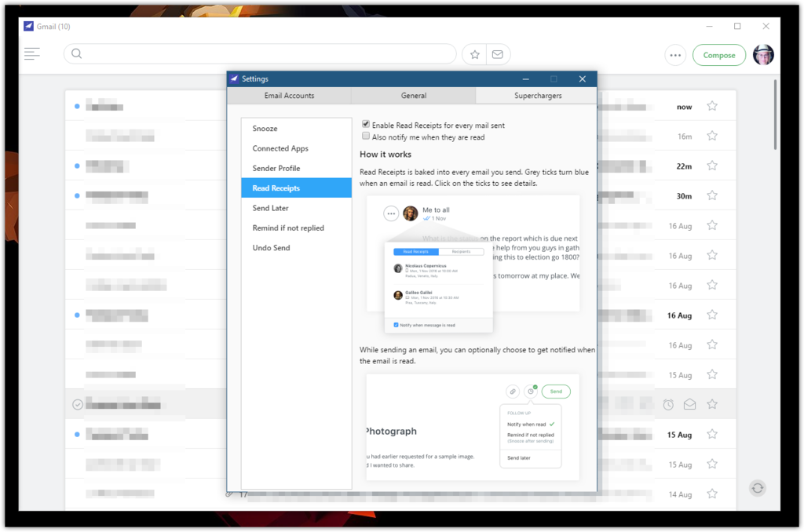Click the three-dots icon in the receipt preview
804x532 pixels.
click(x=391, y=213)
